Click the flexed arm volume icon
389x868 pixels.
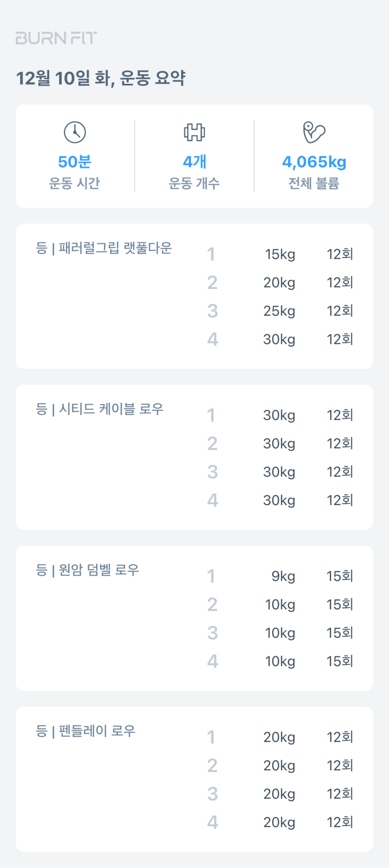314,132
